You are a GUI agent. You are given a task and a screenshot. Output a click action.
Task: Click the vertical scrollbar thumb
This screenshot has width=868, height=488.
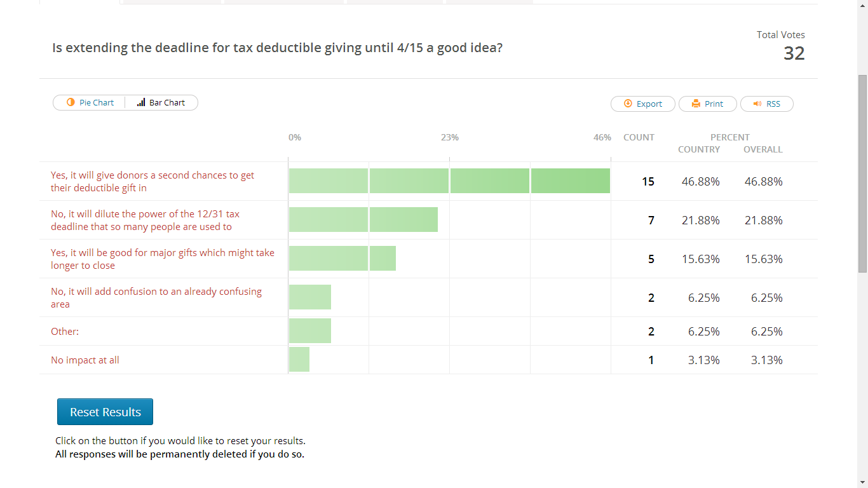(862, 173)
